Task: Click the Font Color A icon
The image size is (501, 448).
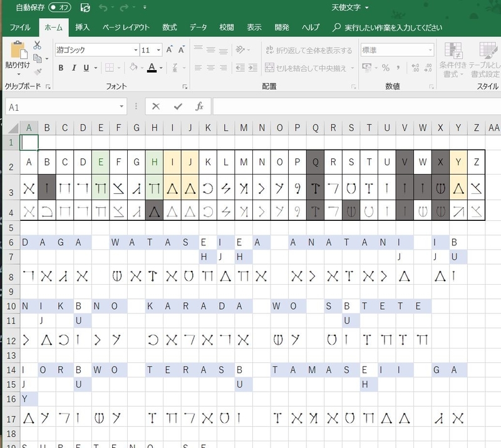Action: coord(152,68)
